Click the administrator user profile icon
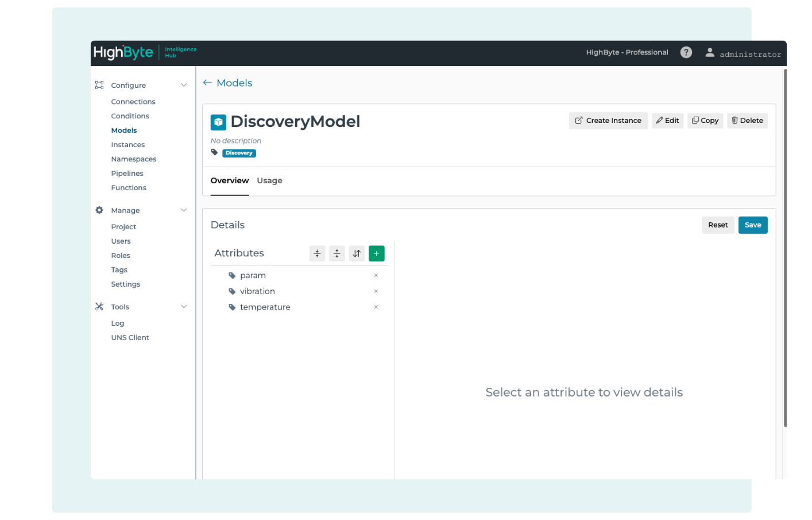The image size is (812, 520). 710,52
